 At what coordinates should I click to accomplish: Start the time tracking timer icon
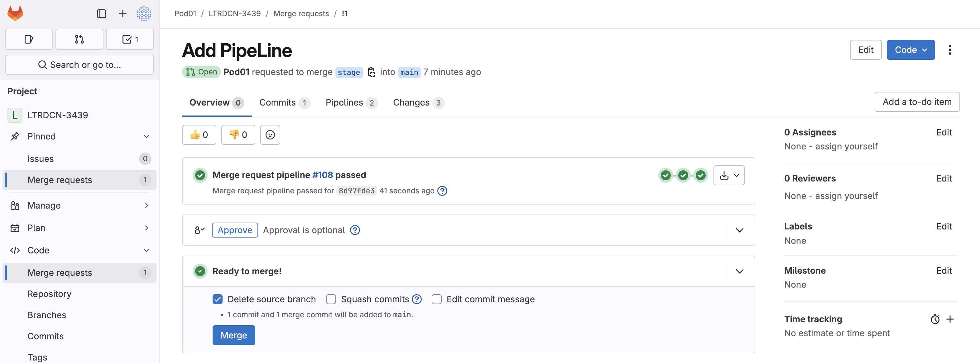click(x=935, y=319)
